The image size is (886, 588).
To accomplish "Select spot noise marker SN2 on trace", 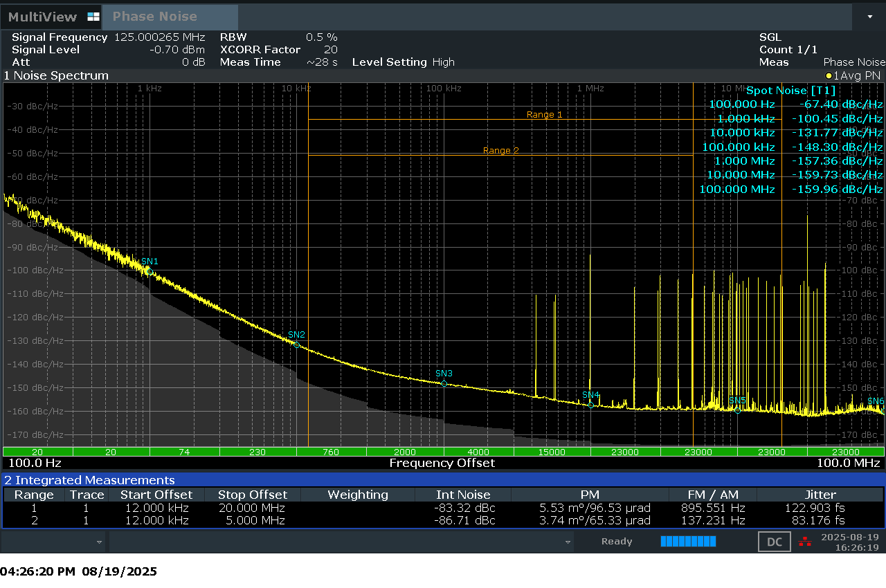I will click(296, 344).
